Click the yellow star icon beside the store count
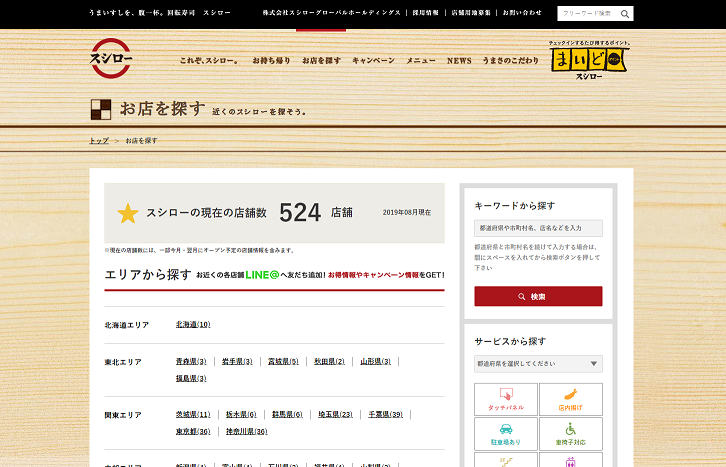 (128, 213)
